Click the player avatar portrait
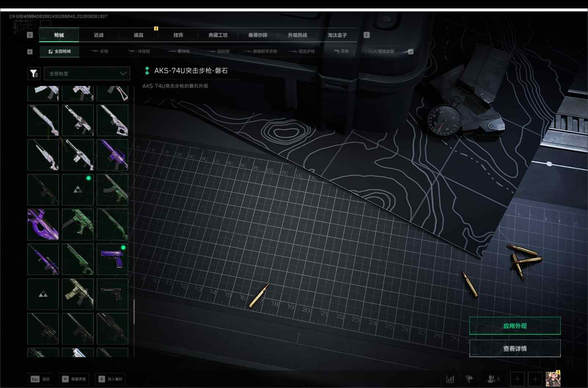Viewport: 588px width, 388px height. 553,379
